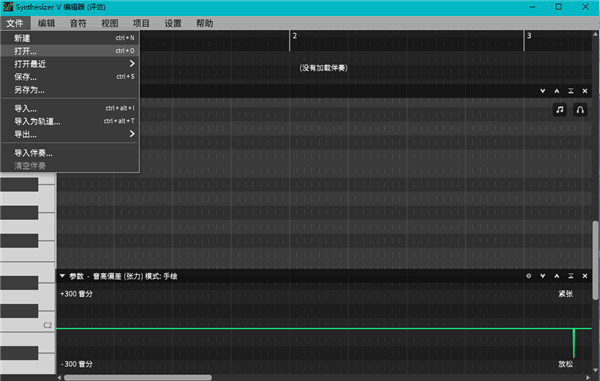Expand the 导出 submenu arrow

[132, 134]
